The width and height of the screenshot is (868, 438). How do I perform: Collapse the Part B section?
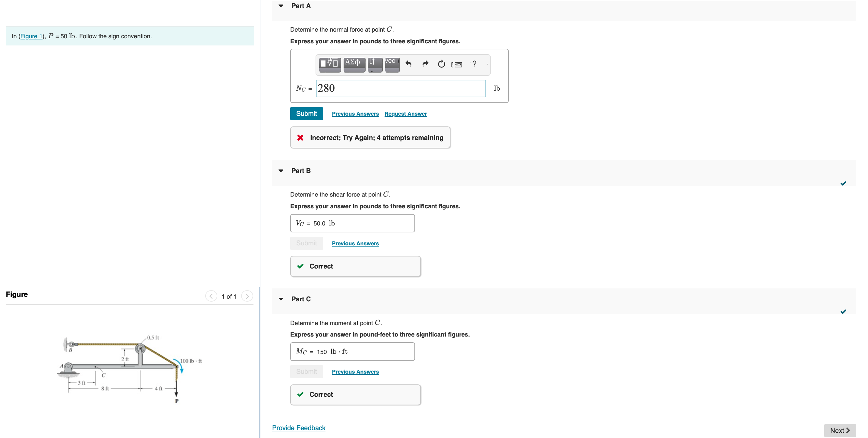pyautogui.click(x=281, y=171)
